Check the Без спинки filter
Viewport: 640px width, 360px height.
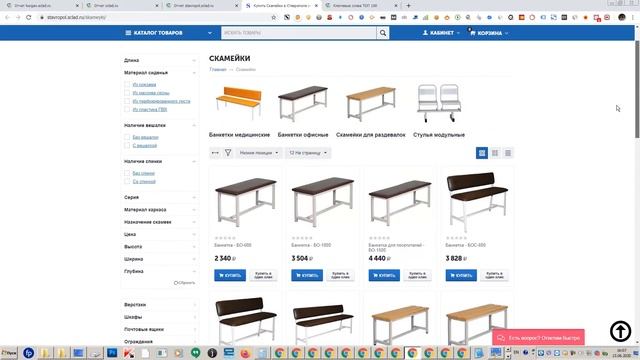(127, 173)
